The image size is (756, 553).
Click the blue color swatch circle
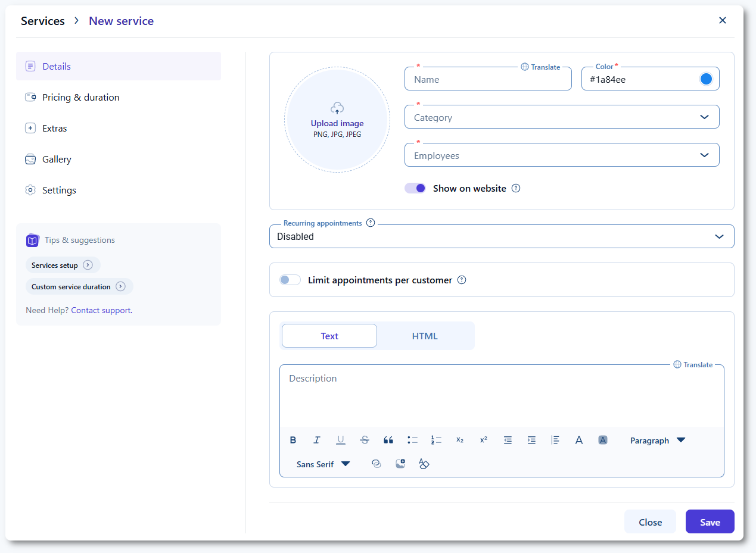[706, 79]
